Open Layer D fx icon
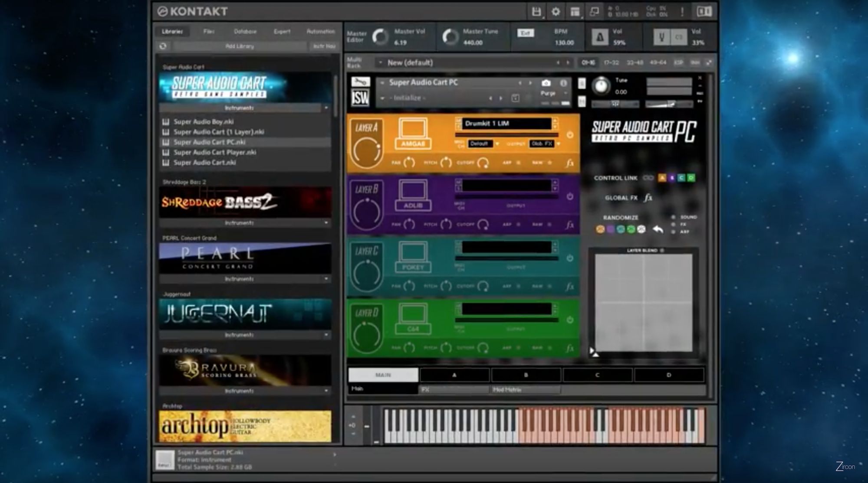Viewport: 868px width, 483px height. 570,348
